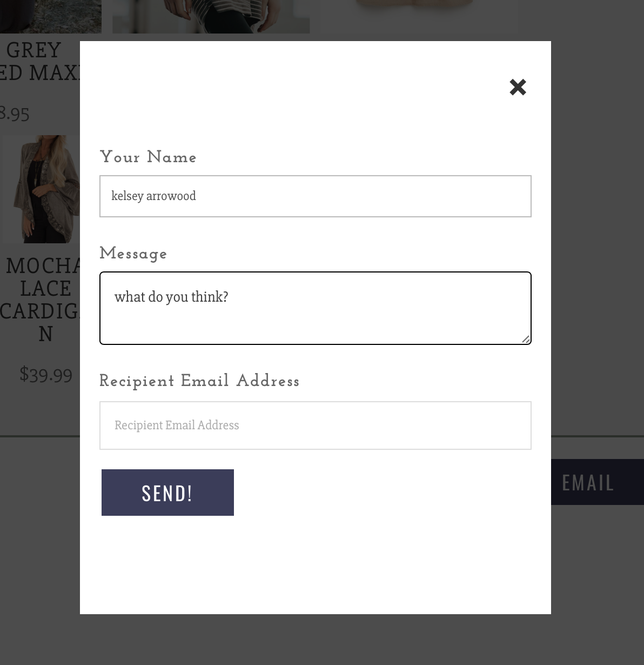Click the Your Name input field
Screen dimensions: 644x665
(315, 196)
